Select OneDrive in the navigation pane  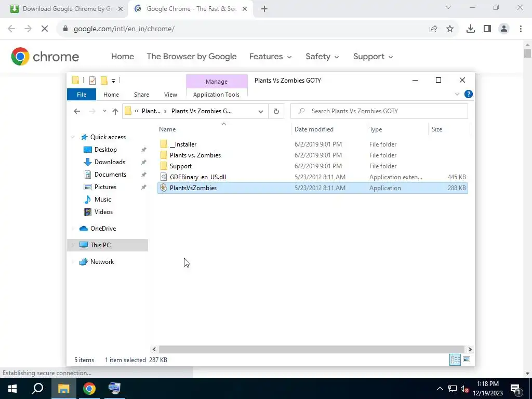point(103,229)
